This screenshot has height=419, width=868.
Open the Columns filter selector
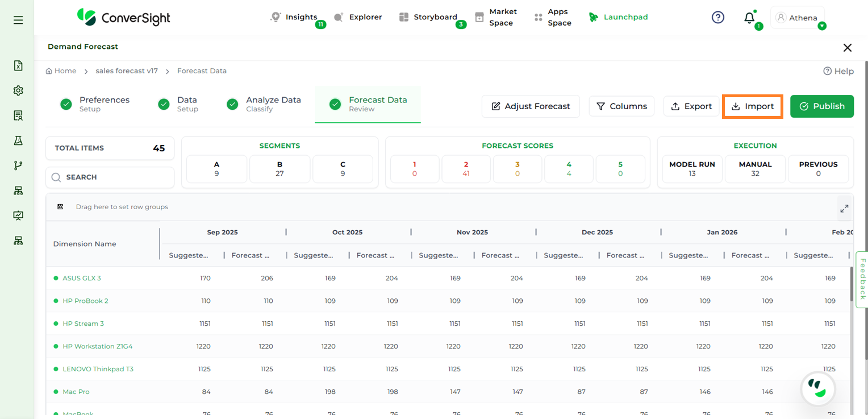pos(621,106)
